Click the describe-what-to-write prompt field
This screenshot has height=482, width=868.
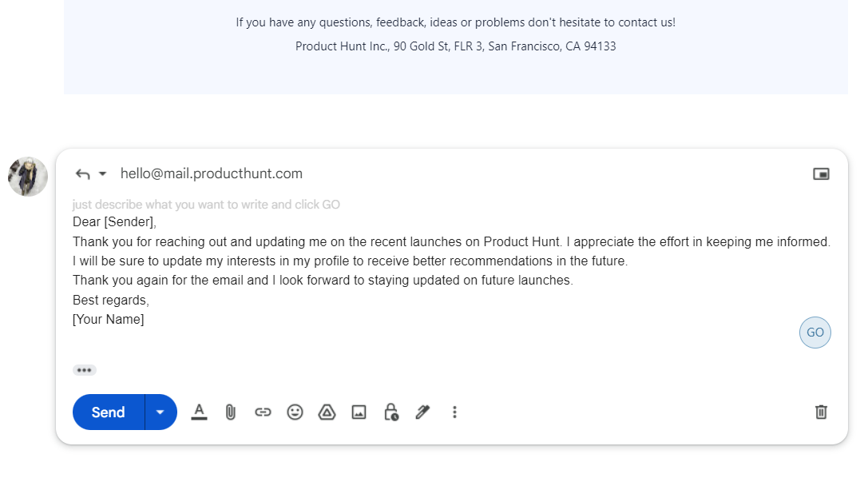tap(206, 205)
